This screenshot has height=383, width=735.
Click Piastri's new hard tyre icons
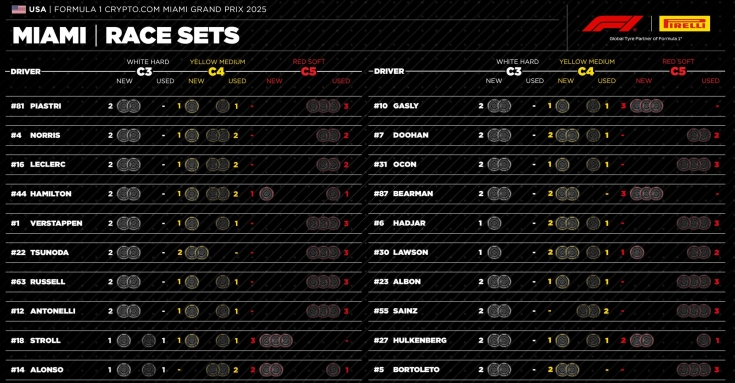[128, 106]
